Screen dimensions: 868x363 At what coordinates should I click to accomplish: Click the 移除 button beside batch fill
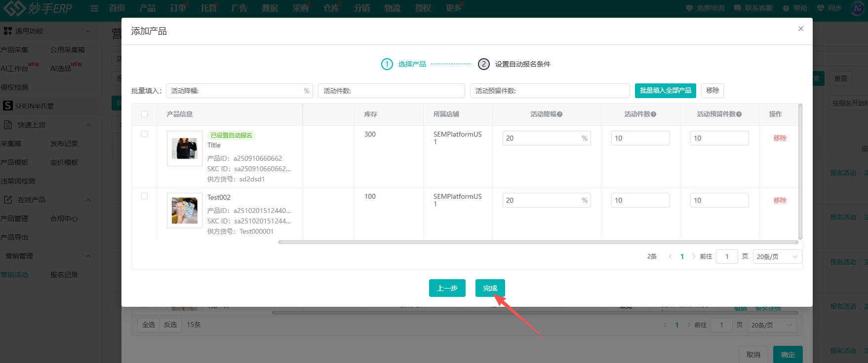712,91
